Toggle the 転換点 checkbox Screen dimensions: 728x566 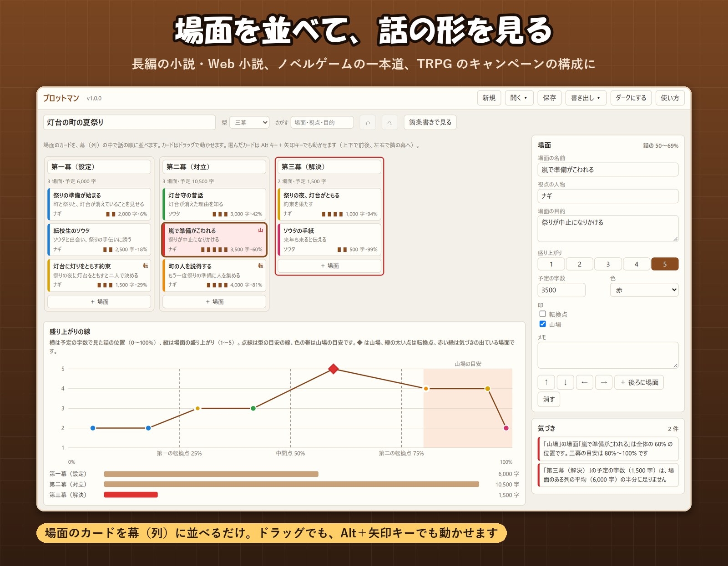coord(542,314)
